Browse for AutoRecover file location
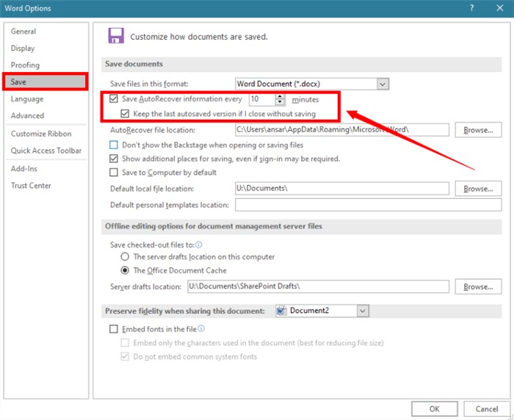Viewport: 514px width, 420px height. [x=478, y=130]
